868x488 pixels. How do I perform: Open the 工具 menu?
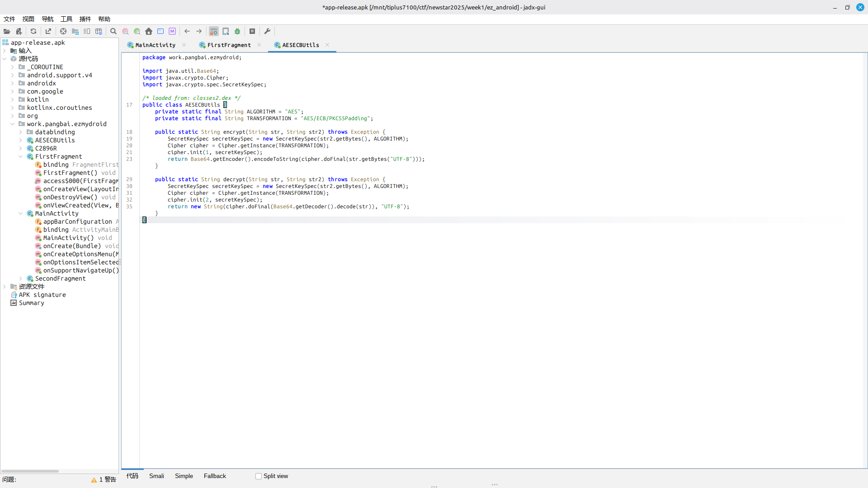click(66, 19)
